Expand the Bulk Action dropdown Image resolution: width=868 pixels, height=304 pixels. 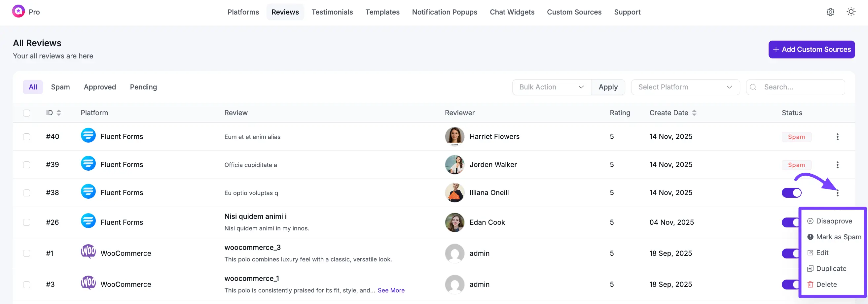(x=551, y=87)
